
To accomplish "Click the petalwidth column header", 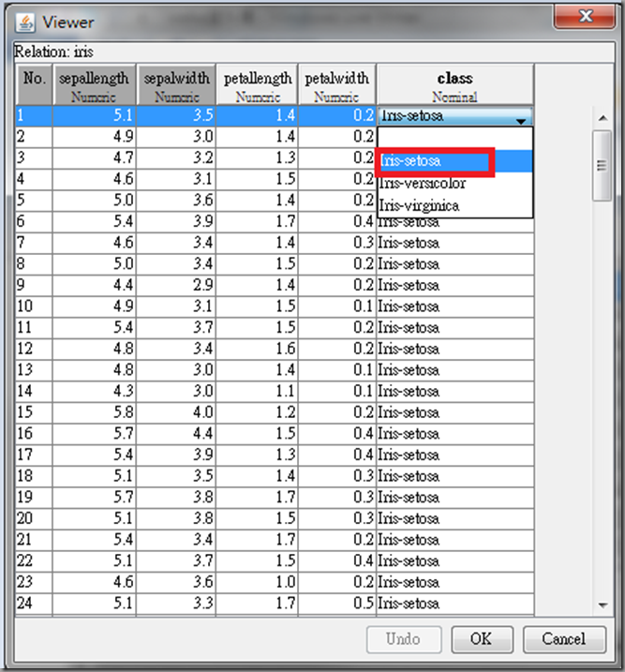I will coord(337,85).
